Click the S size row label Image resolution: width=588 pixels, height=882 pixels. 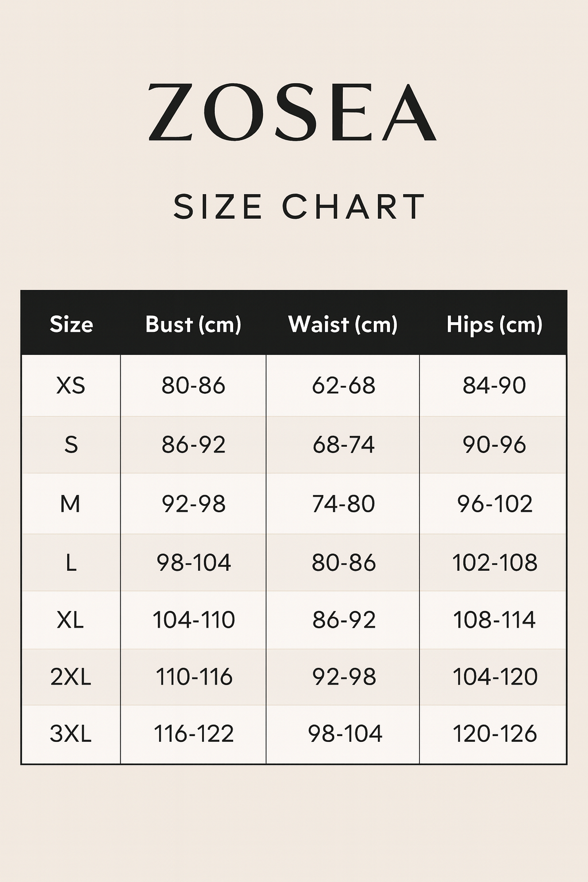pos(71,445)
